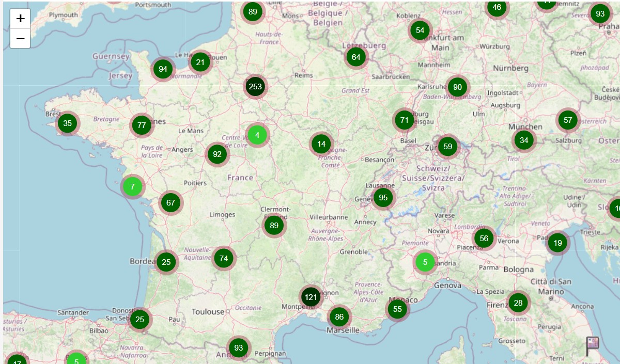This screenshot has height=364, width=620.
Task: Open the light green 7 coastal cluster
Action: tap(133, 186)
